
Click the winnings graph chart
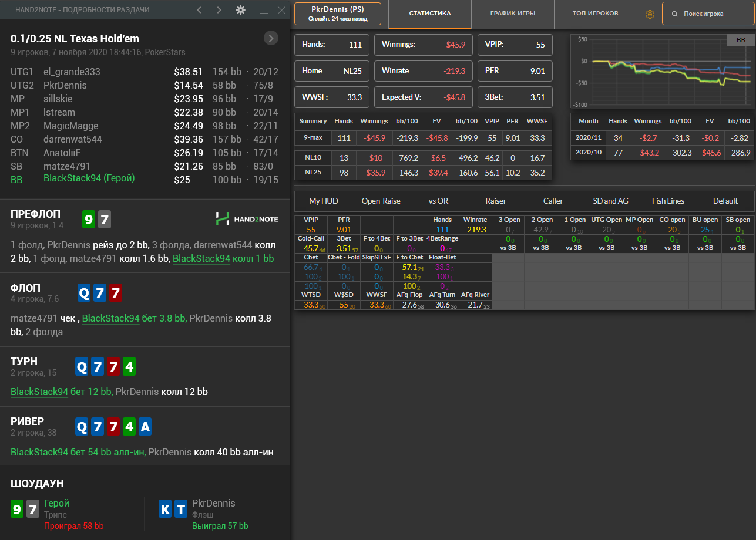(662, 71)
